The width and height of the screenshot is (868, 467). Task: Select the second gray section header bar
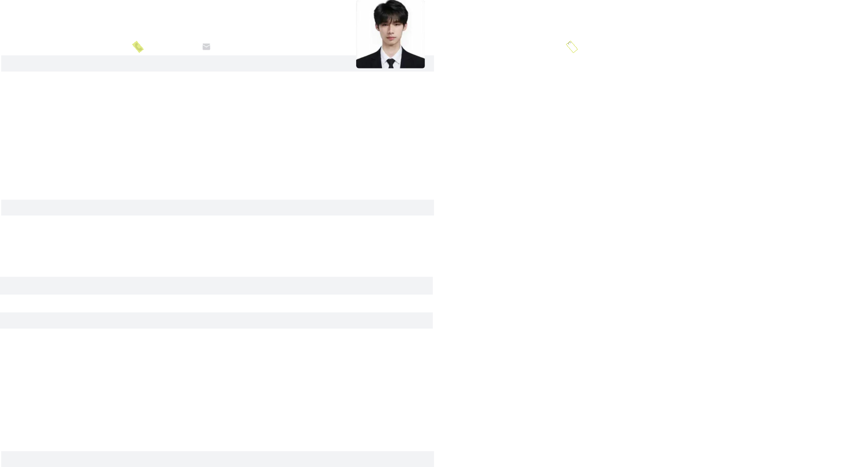[217, 208]
